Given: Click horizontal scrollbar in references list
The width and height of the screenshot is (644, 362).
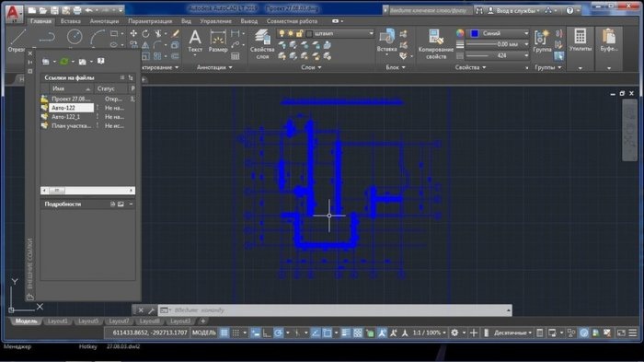Looking at the screenshot, I should (x=87, y=191).
